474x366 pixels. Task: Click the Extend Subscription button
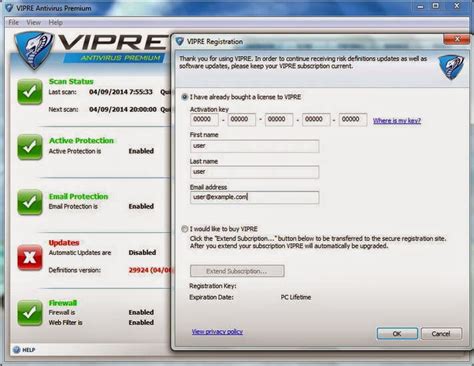pos(237,271)
